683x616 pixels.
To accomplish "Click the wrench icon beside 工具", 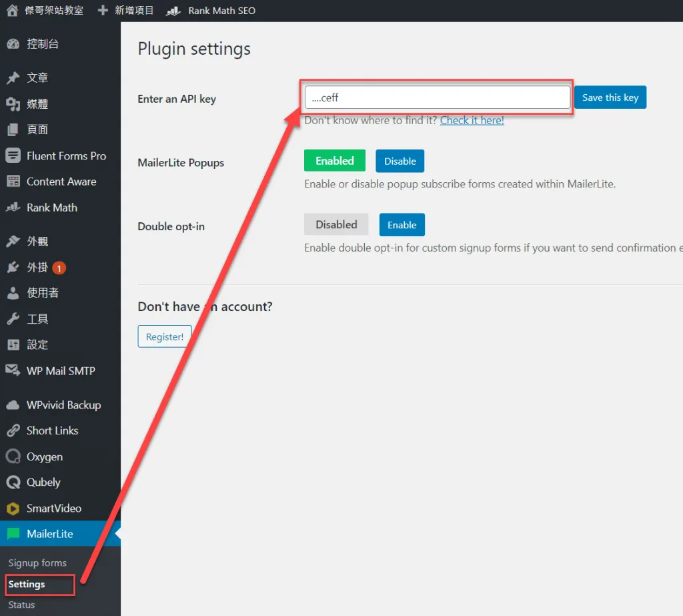I will (13, 319).
